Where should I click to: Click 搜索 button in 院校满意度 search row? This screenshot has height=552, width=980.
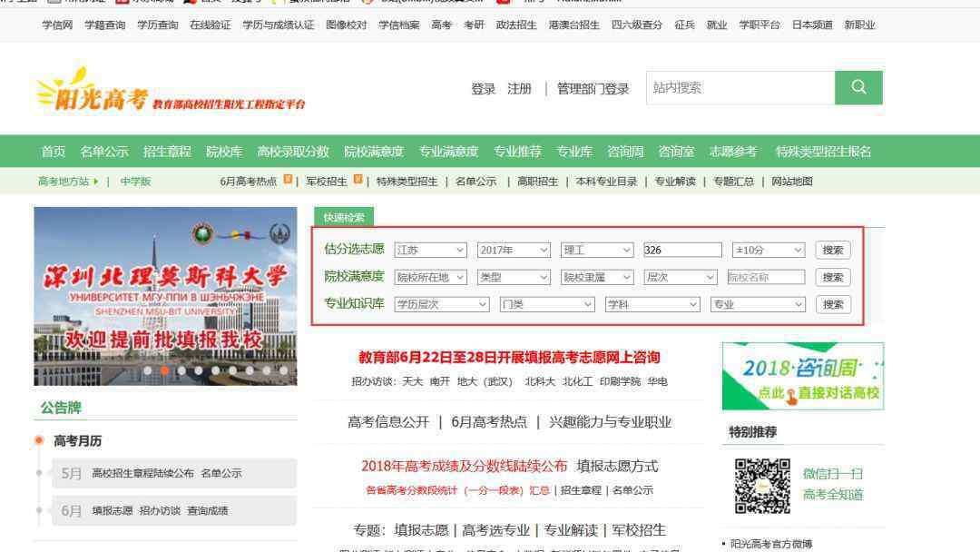tap(833, 277)
